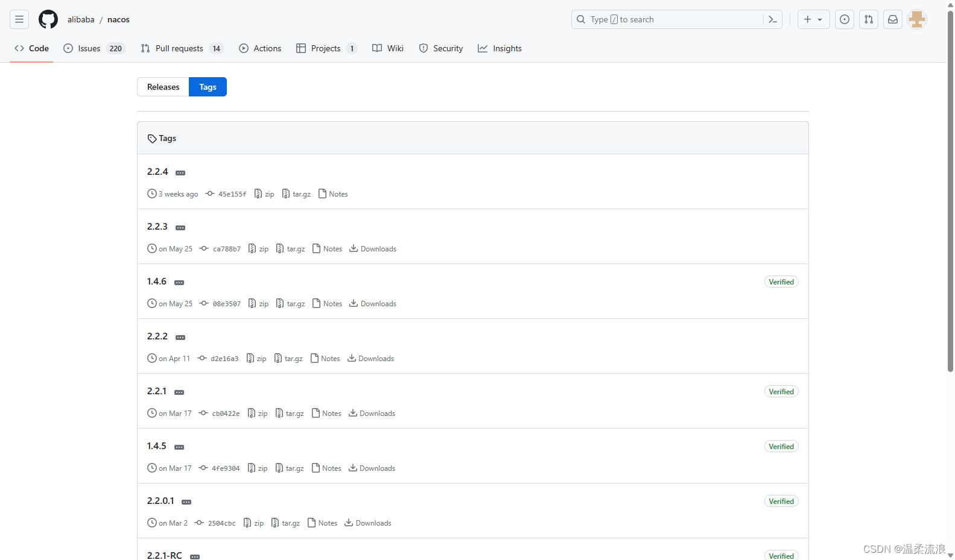The image size is (955, 560).
Task: Expand ellipsis details for tag 2.2.0.1
Action: (x=186, y=502)
